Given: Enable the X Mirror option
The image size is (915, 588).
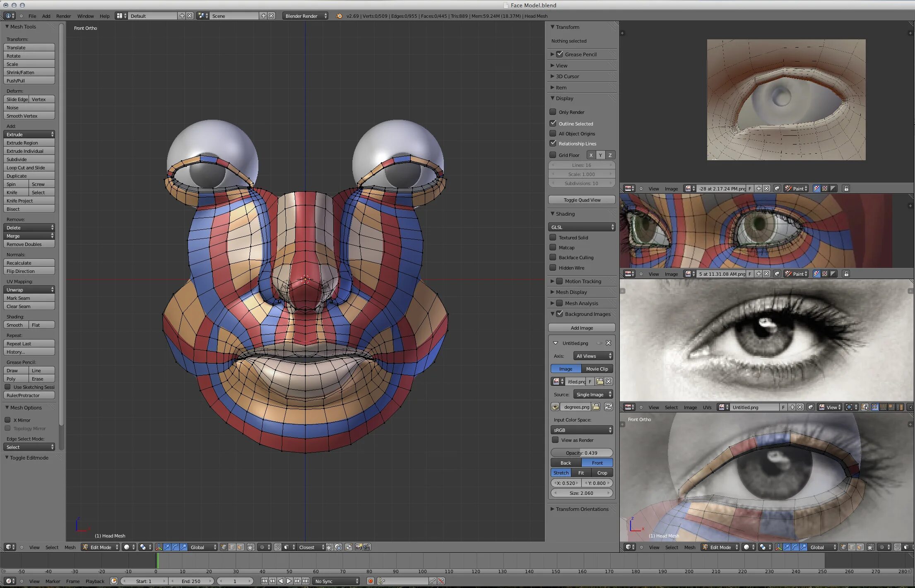Looking at the screenshot, I should coord(7,420).
